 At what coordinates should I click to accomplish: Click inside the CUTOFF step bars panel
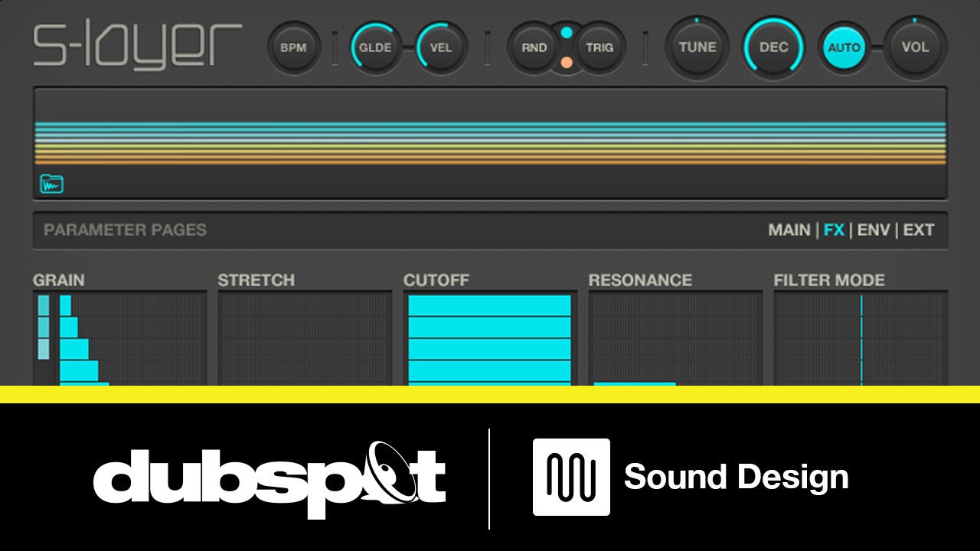pyautogui.click(x=490, y=338)
